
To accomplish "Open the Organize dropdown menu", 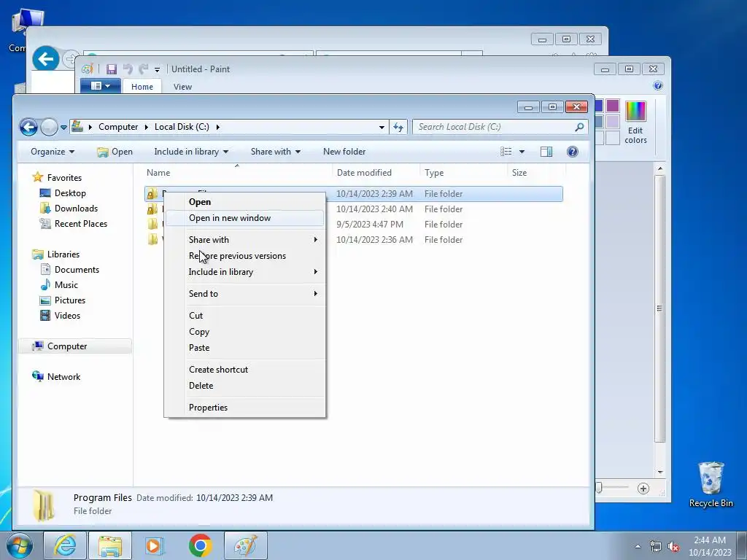I will pyautogui.click(x=53, y=152).
